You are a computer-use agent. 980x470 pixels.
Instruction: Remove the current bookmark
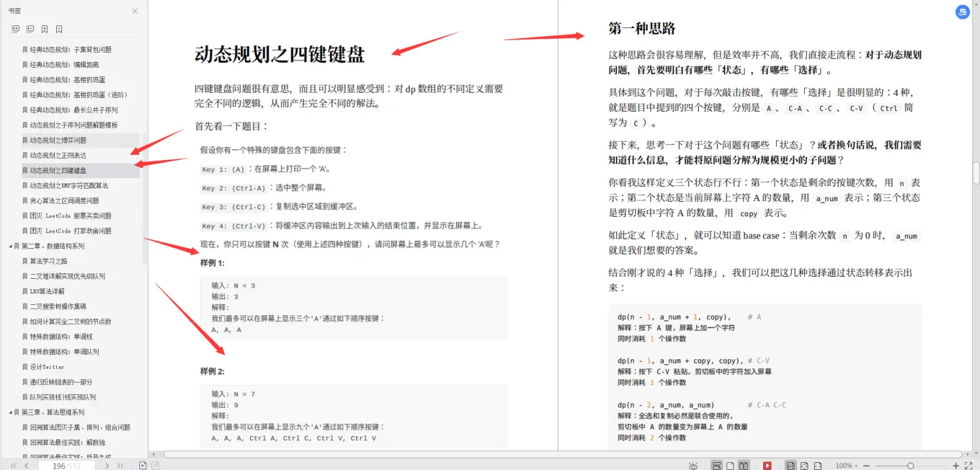click(59, 29)
